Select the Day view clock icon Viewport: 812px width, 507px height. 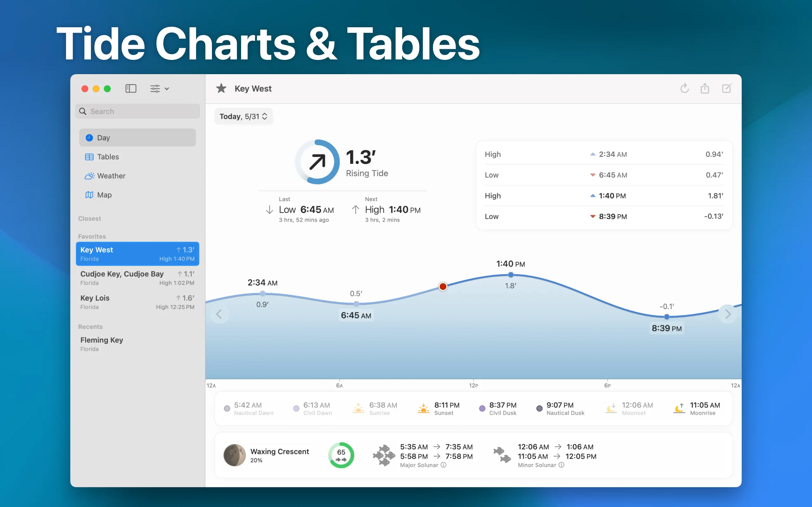coord(89,138)
